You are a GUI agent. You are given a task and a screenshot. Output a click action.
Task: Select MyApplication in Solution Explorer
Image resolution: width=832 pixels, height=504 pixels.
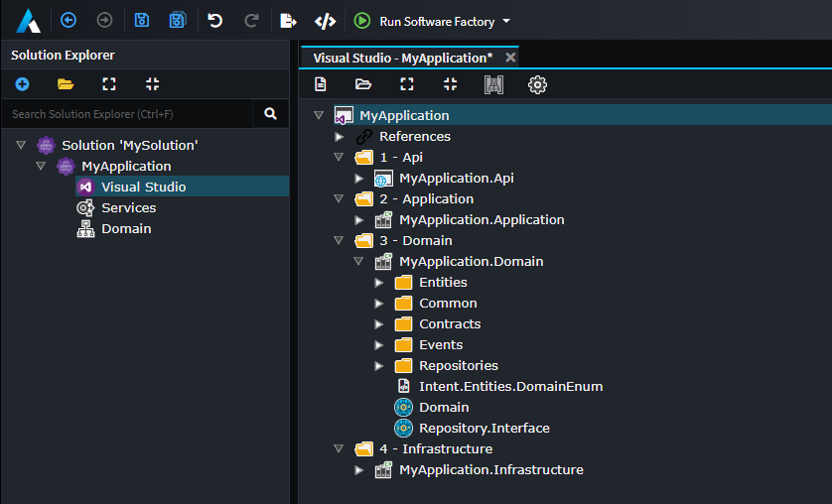click(126, 167)
